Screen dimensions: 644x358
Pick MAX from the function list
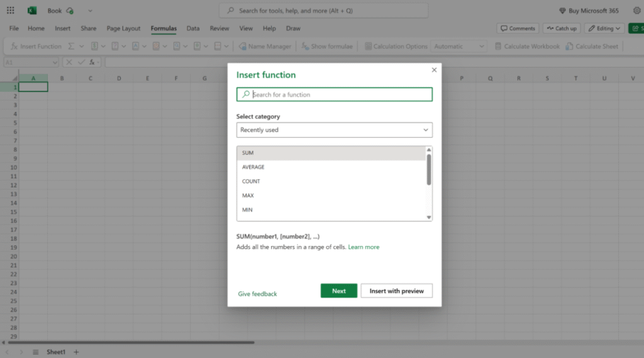[248, 196]
